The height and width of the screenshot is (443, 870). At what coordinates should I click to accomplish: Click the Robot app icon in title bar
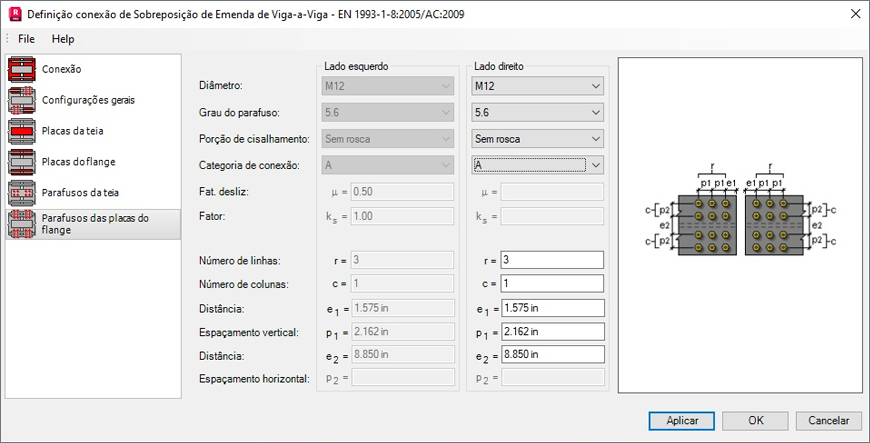point(16,14)
